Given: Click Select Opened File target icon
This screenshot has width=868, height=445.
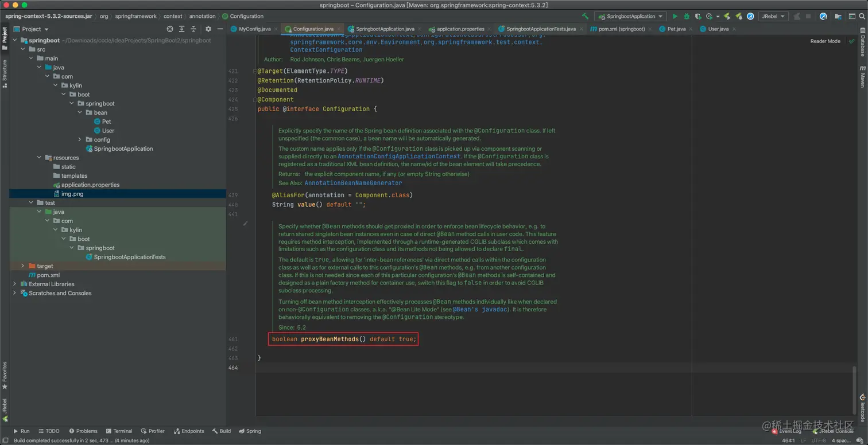Looking at the screenshot, I should 170,29.
